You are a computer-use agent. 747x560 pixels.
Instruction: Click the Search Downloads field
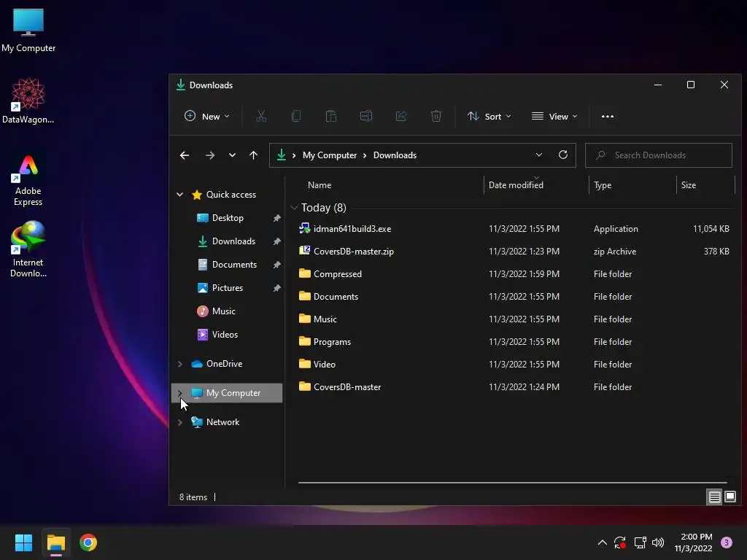tap(659, 155)
